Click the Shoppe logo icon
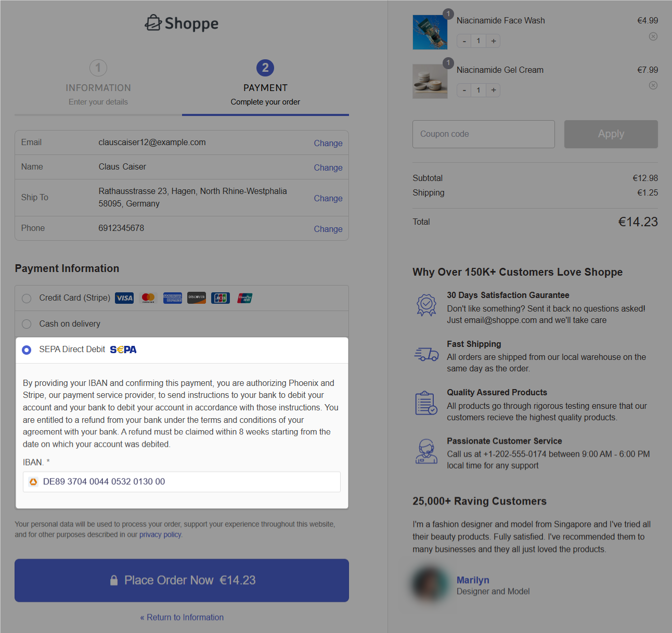This screenshot has width=672, height=633. click(x=153, y=23)
